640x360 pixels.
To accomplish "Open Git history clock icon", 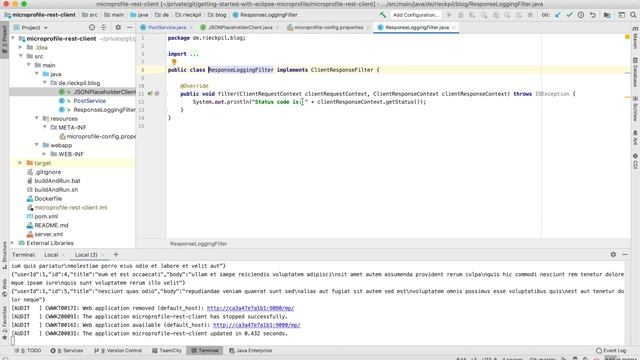I will (581, 15).
